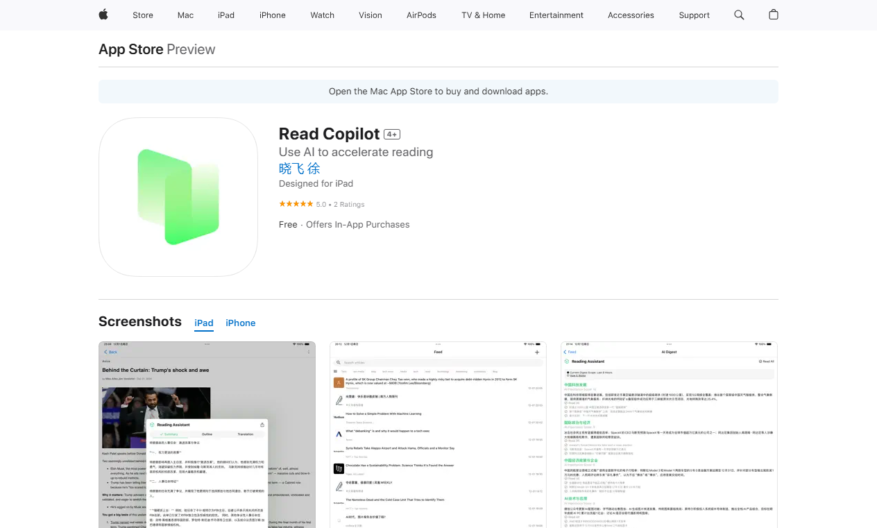877x528 pixels.
Task: Open the Trump article screenshot thumbnail
Action: (207, 435)
